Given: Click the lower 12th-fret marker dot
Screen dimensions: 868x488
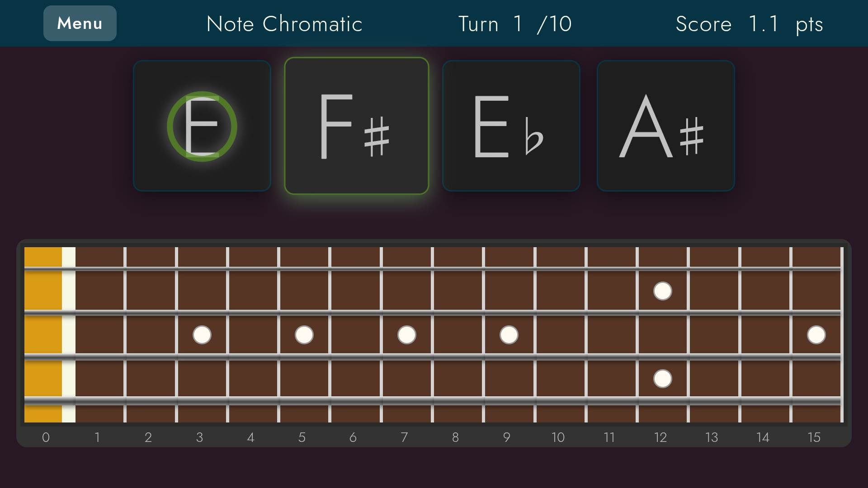Looking at the screenshot, I should [x=662, y=379].
